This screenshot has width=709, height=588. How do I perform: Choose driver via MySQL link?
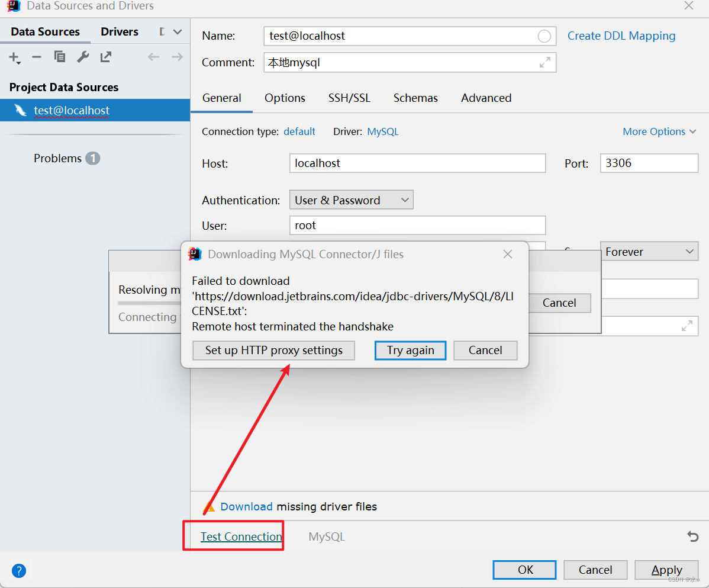pos(382,131)
